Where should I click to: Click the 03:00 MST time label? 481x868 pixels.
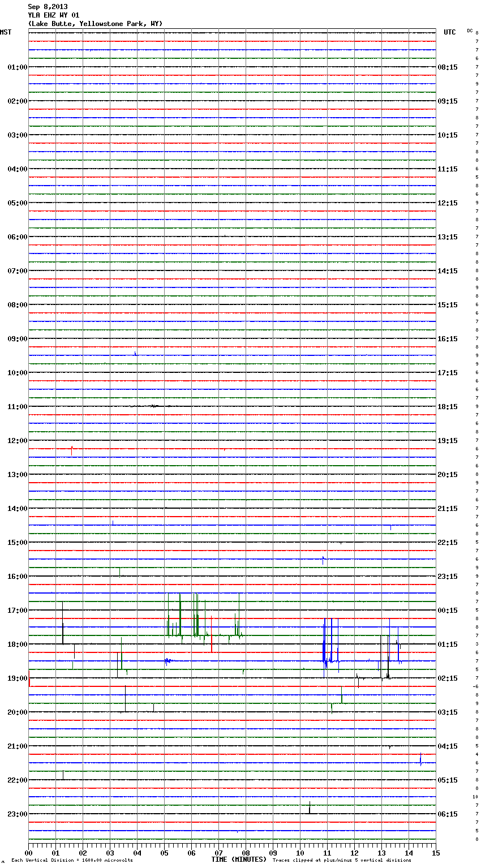[x=18, y=135]
